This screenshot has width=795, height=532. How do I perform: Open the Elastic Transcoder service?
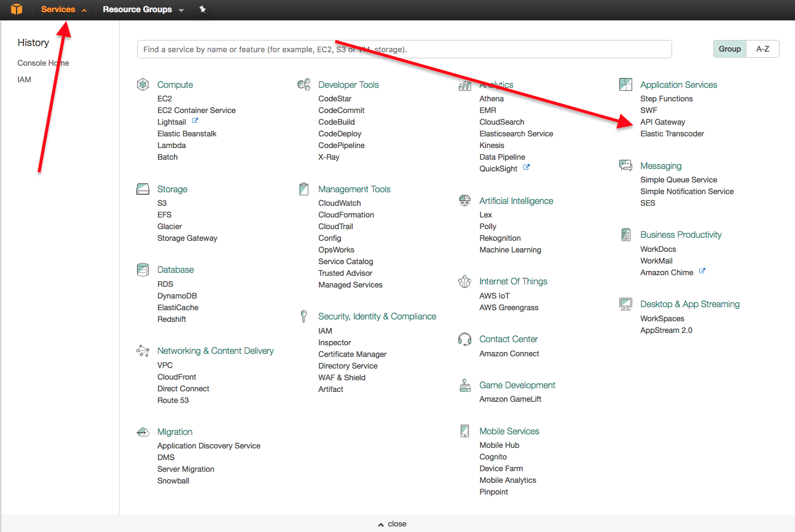pos(672,134)
